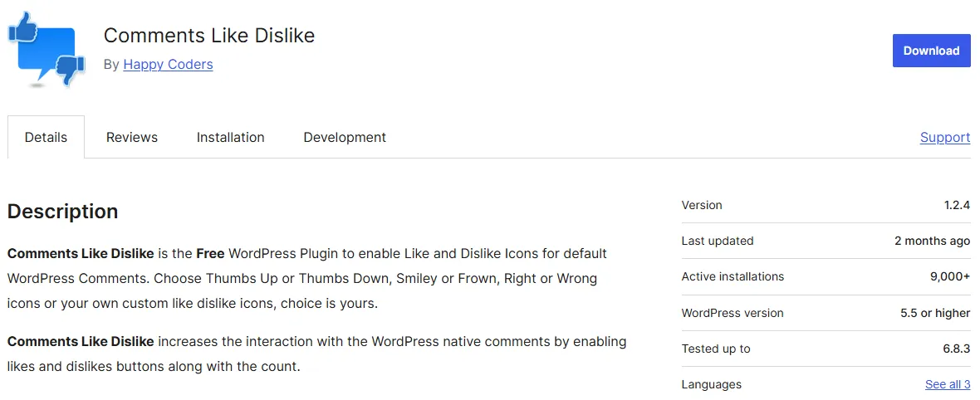Click the Comments Like Dislike plugin title
The height and width of the screenshot is (400, 980).
(209, 36)
